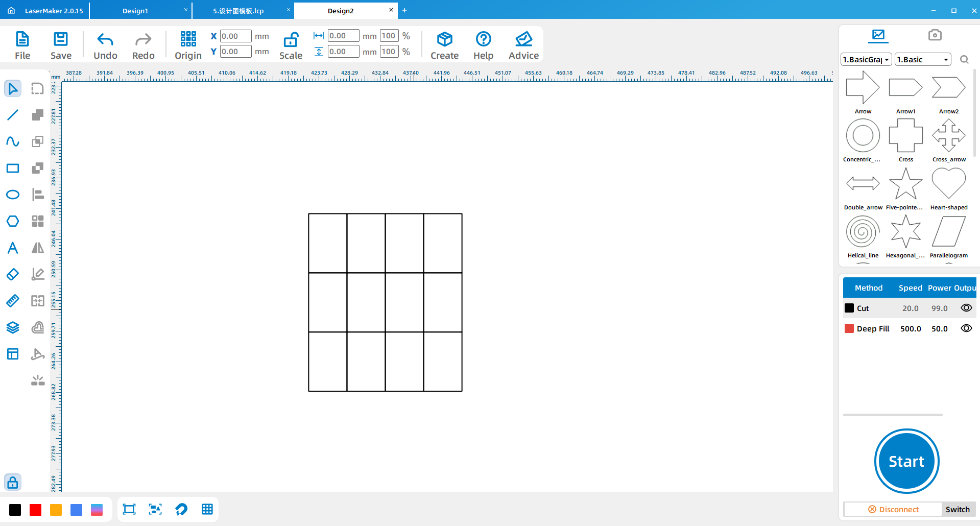The width and height of the screenshot is (980, 526).
Task: Select the Design2 tab
Action: [x=341, y=11]
